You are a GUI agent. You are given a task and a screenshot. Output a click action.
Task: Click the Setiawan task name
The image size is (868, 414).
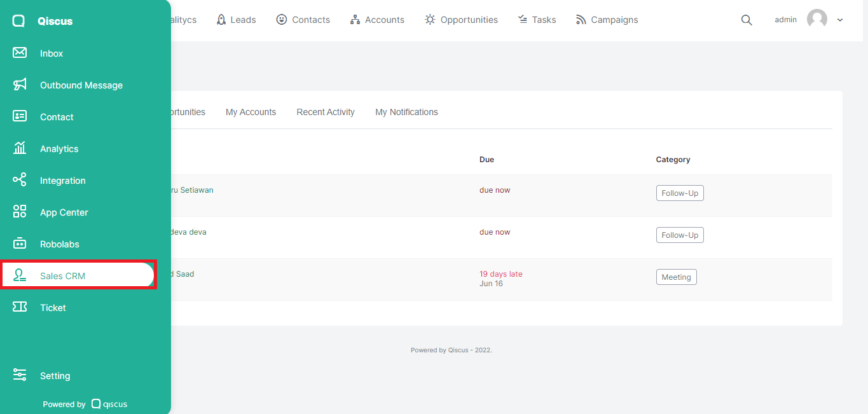pos(193,190)
